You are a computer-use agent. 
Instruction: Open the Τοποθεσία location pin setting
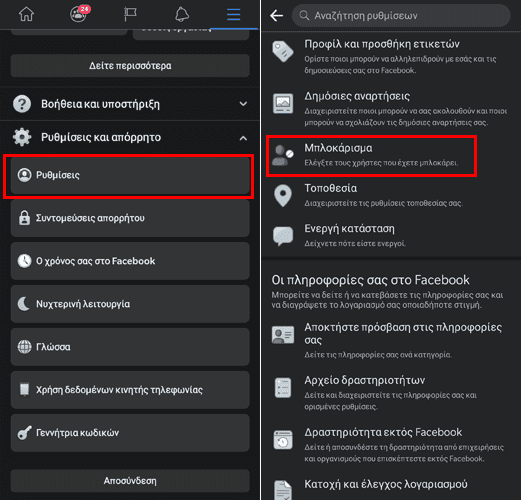[x=391, y=195]
